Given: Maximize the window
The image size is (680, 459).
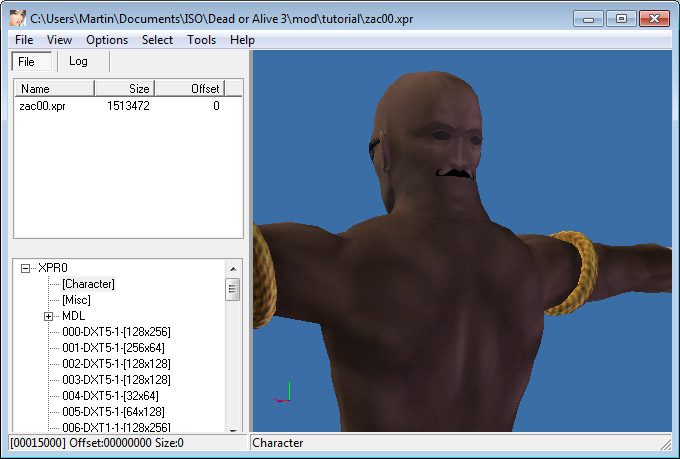Looking at the screenshot, I should click(621, 19).
